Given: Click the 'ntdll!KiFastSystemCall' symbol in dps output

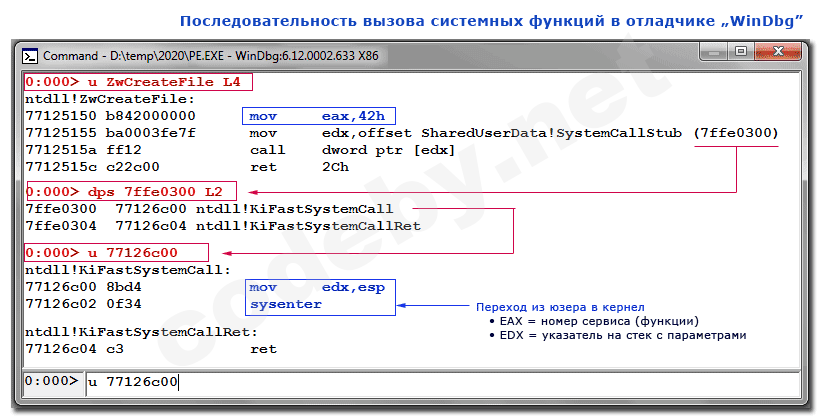Looking at the screenshot, I should coord(295,209).
